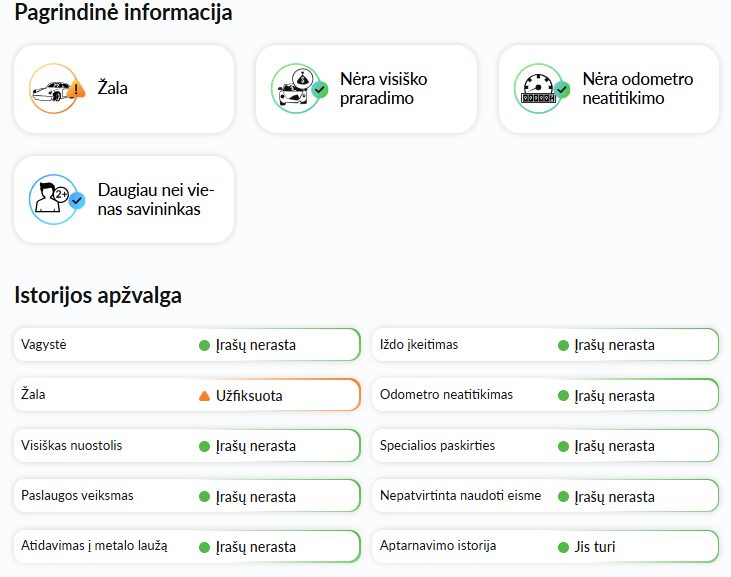Click the orange warning triangle beside Užfiksuota
This screenshot has height=577, width=731.
204,396
